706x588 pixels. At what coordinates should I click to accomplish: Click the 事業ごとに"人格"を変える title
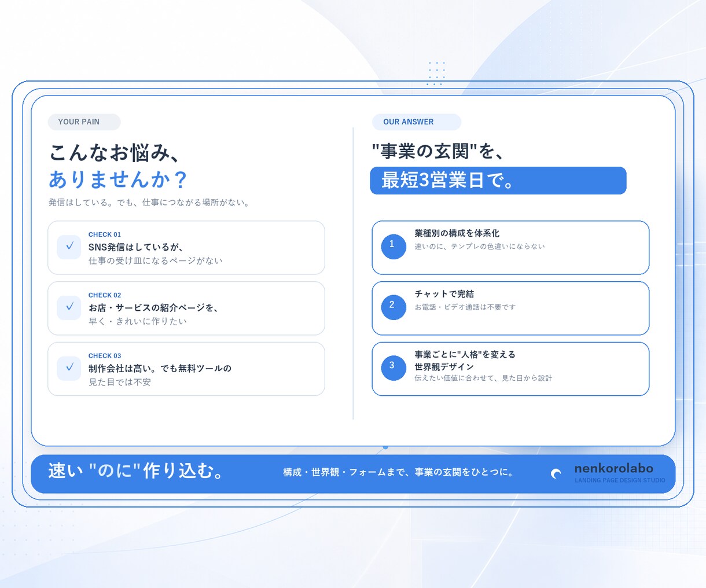pos(465,354)
